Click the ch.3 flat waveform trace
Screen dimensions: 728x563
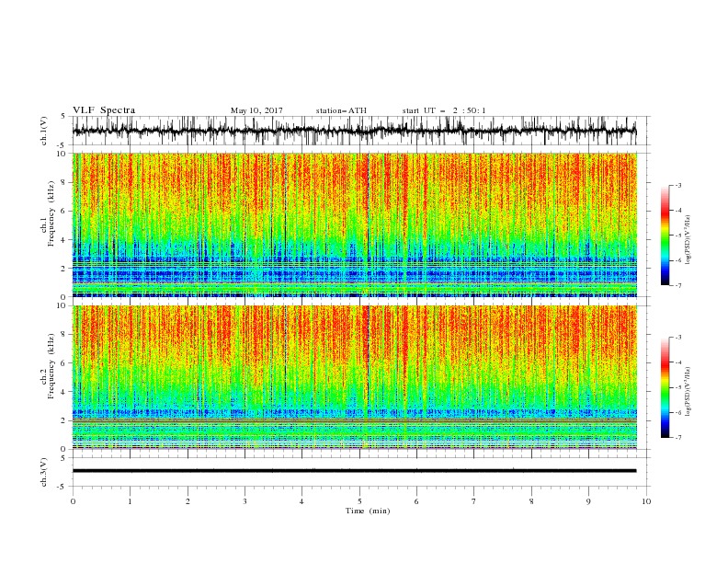click(354, 471)
